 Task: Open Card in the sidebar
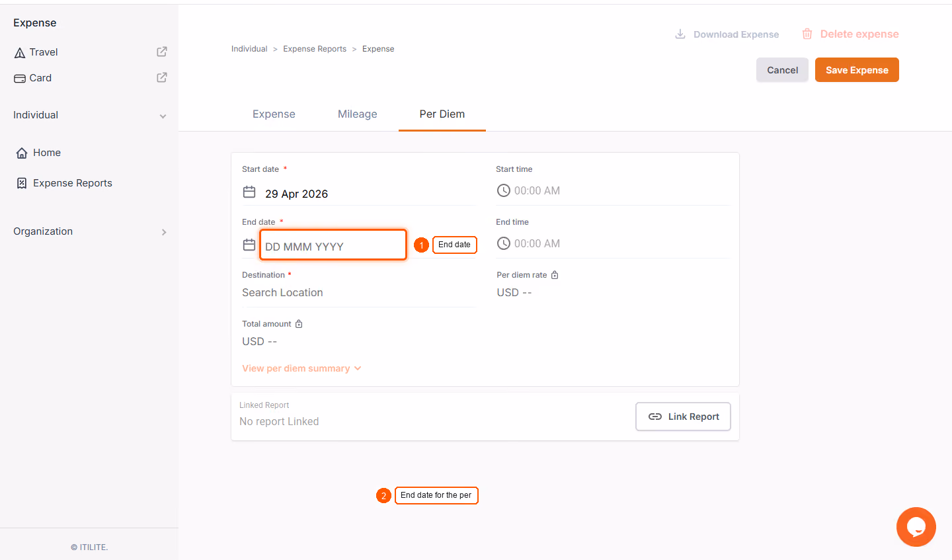pyautogui.click(x=40, y=78)
